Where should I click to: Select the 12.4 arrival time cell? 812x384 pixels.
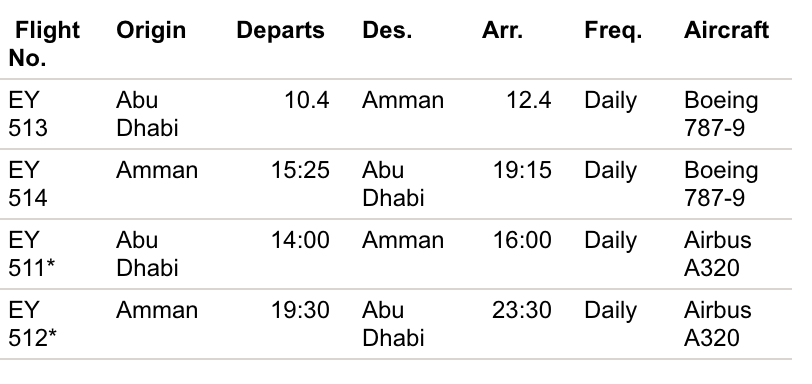pyautogui.click(x=529, y=100)
